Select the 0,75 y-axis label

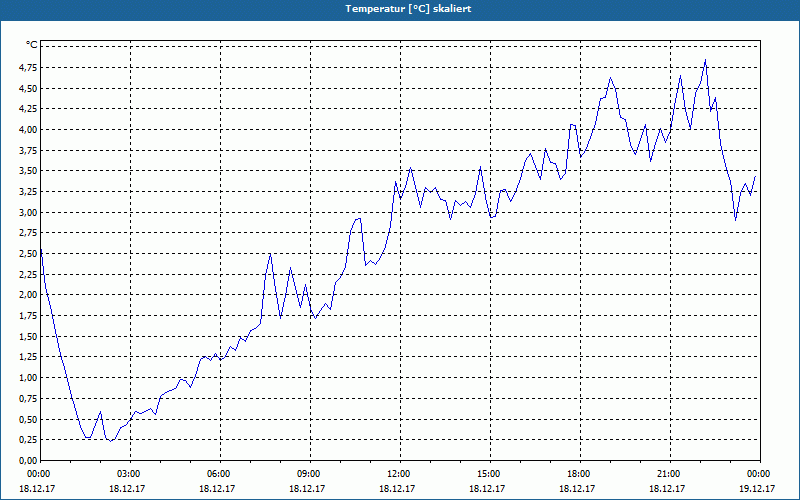[x=29, y=399]
